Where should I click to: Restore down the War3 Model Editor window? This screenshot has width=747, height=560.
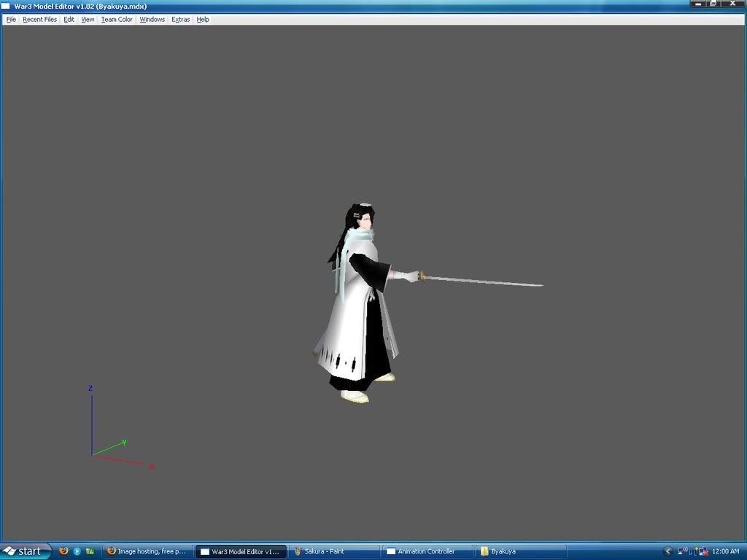pos(713,4)
